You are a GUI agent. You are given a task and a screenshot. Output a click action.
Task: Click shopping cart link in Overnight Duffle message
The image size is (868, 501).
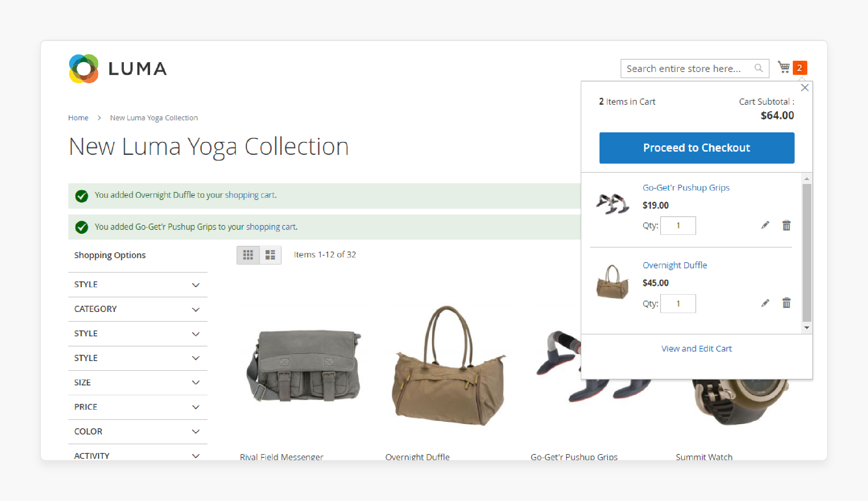(250, 195)
